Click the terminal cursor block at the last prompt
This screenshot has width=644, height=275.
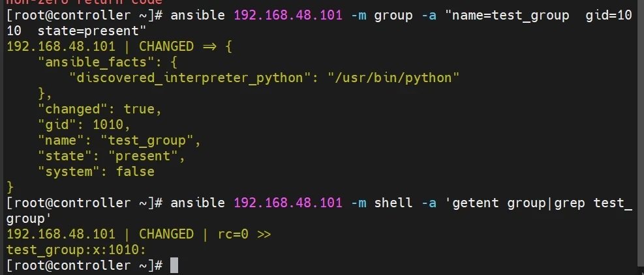point(174,265)
